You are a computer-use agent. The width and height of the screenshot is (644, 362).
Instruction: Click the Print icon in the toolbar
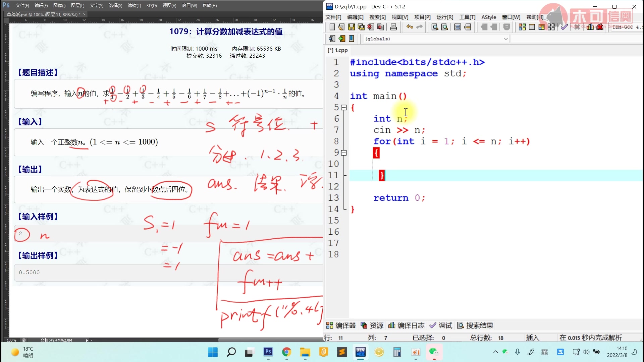[393, 27]
